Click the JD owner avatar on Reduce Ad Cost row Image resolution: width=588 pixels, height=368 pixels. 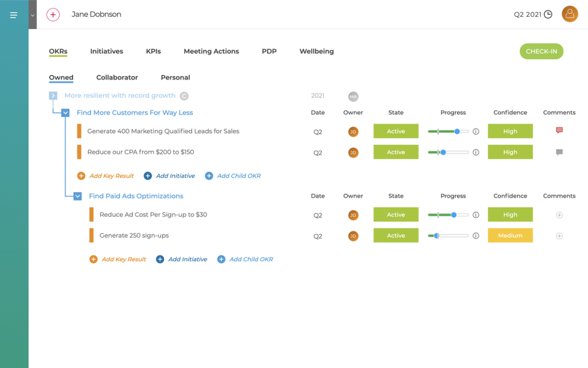point(353,215)
